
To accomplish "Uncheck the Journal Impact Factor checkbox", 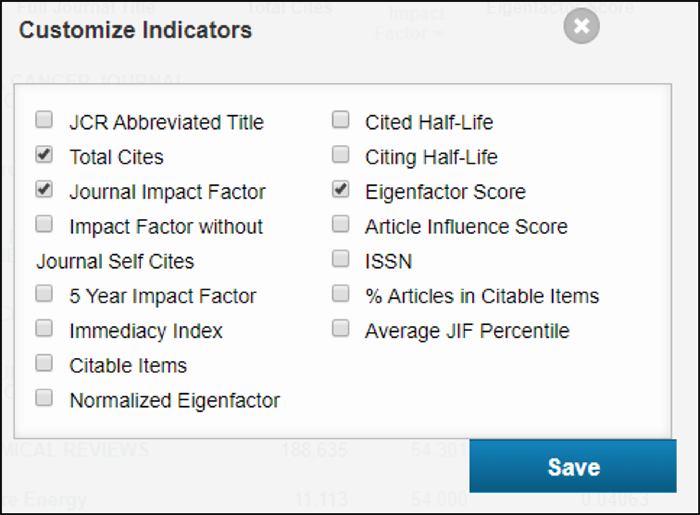I will tap(44, 189).
